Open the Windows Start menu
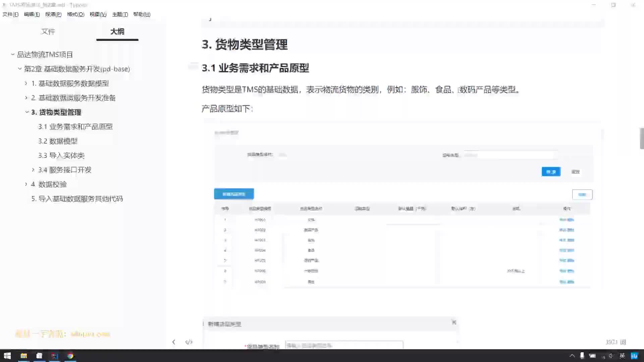 pos(7,356)
